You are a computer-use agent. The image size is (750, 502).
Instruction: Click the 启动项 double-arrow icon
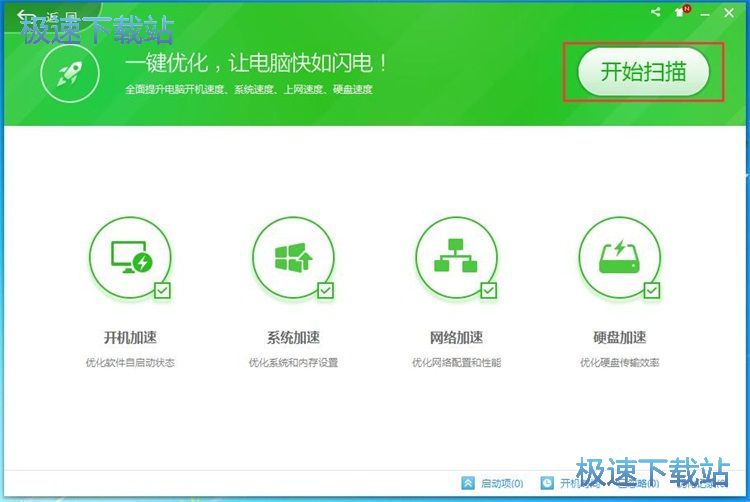coord(468,483)
